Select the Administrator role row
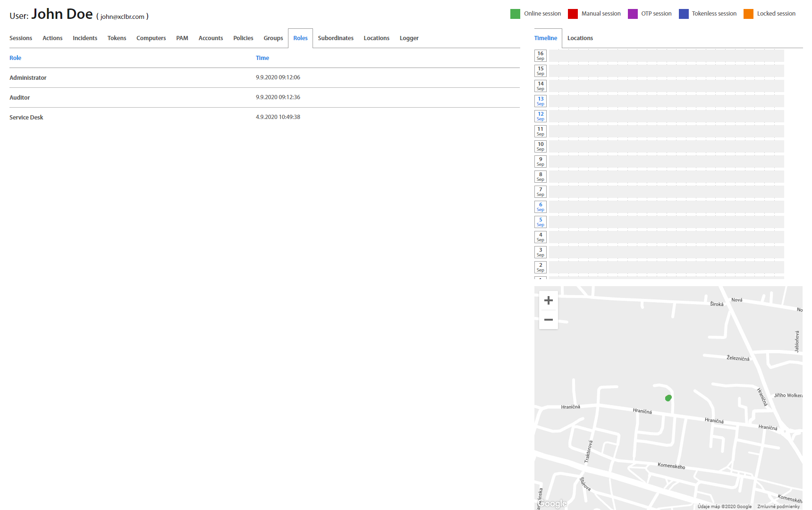The height and width of the screenshot is (510, 812). click(28, 78)
